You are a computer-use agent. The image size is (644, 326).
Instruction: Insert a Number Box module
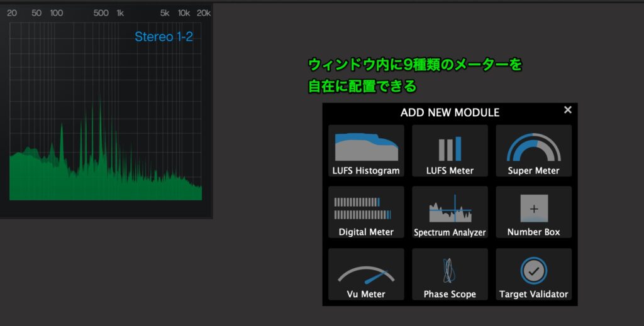click(533, 212)
